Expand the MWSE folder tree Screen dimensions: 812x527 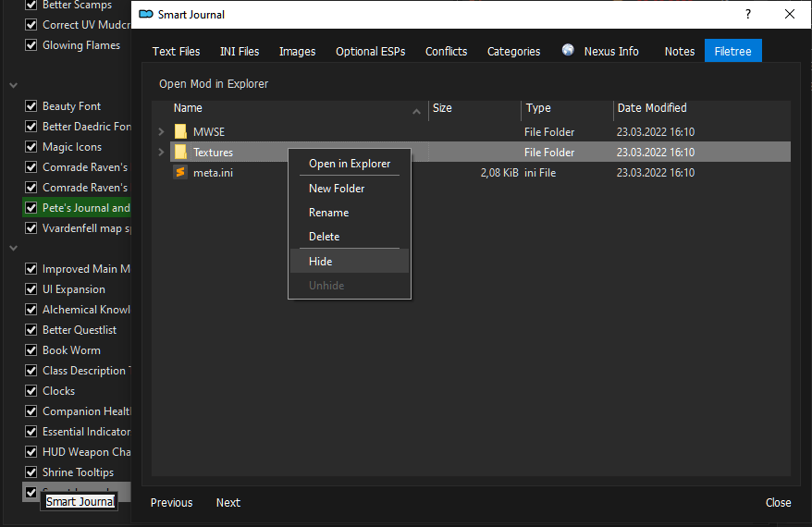161,132
